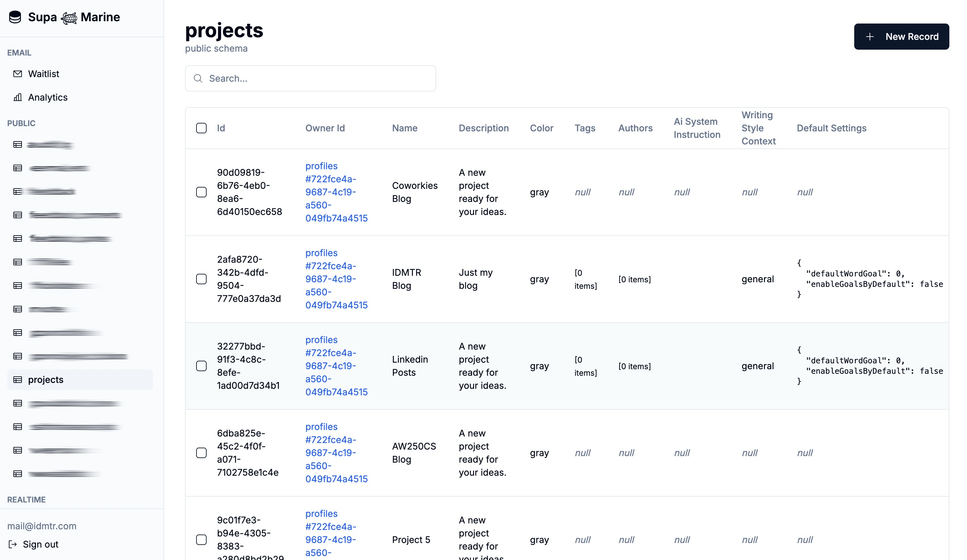Open profiles link in IDMTR Blog row
The height and width of the screenshot is (560, 967).
tap(336, 279)
